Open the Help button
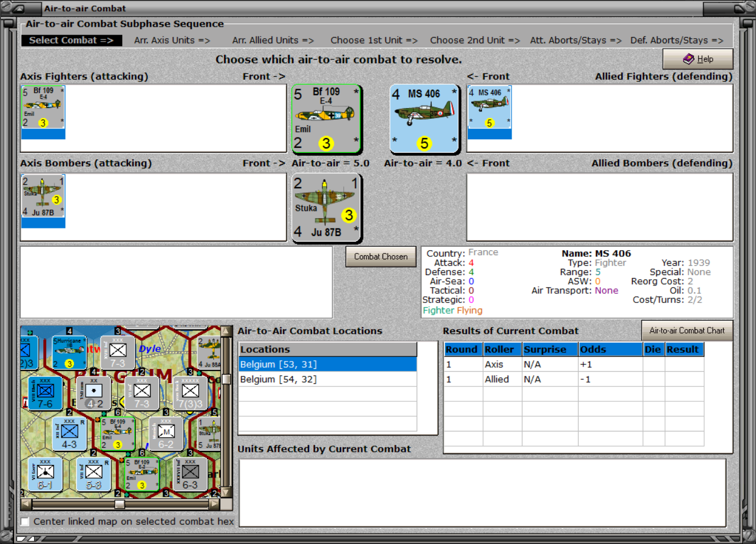The width and height of the screenshot is (756, 544). tap(698, 59)
